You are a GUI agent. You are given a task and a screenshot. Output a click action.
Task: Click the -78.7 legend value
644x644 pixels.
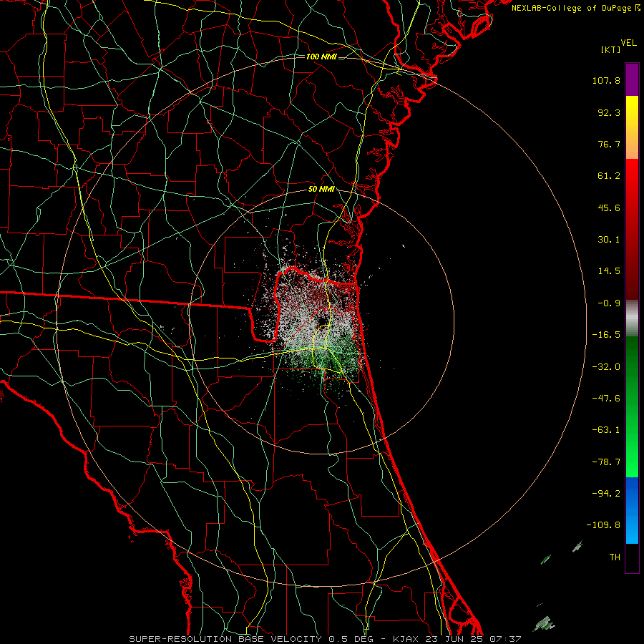pos(606,462)
